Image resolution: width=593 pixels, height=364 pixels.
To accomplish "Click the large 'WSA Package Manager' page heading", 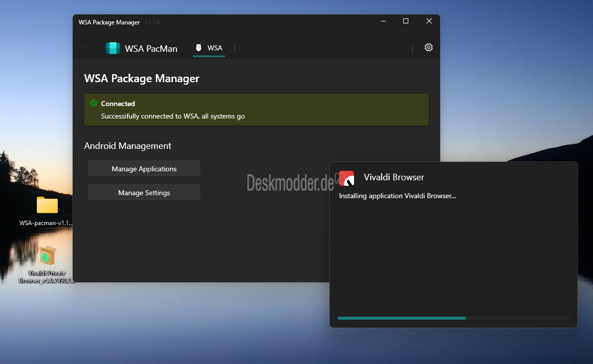I will [141, 79].
